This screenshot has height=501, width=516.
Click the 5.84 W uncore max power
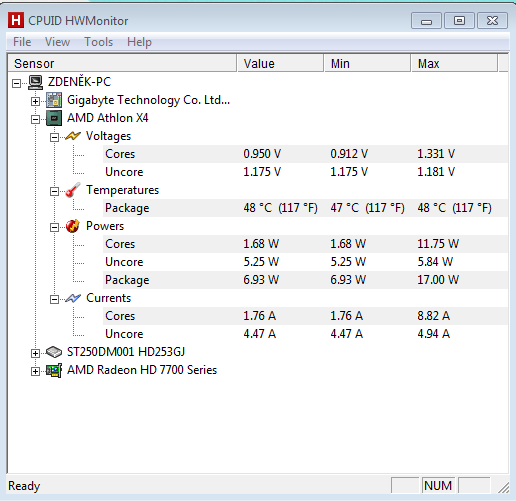[x=435, y=262]
